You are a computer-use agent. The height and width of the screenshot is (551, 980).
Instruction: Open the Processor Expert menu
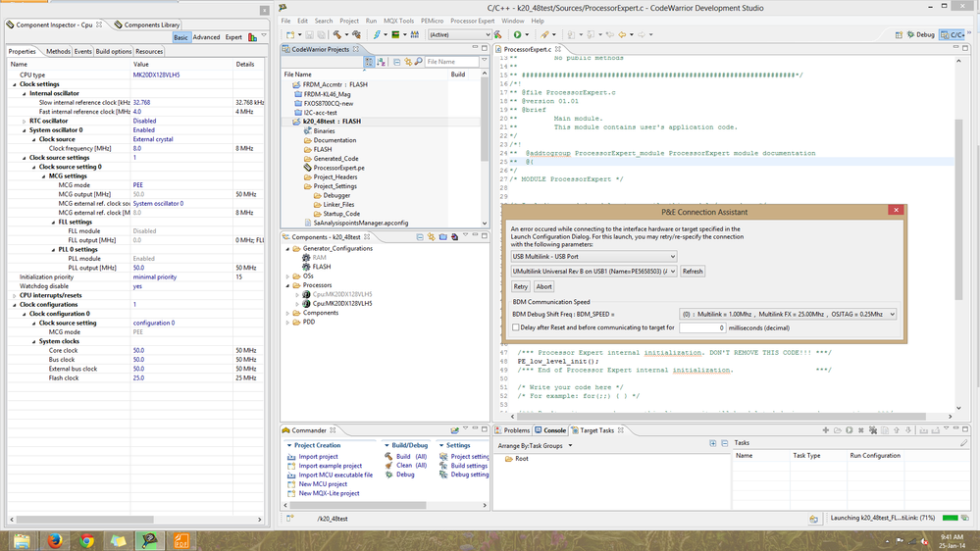point(473,21)
